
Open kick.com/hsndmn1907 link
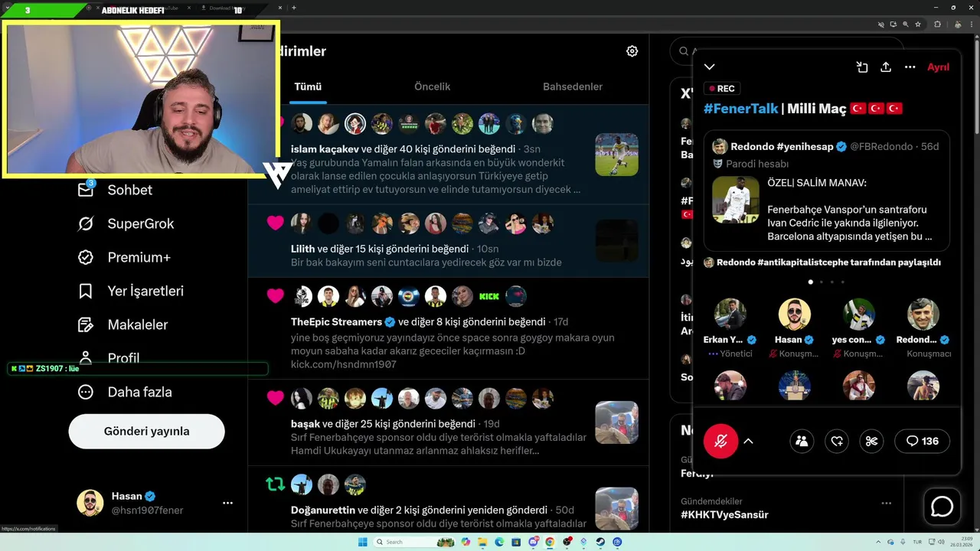coord(344,364)
